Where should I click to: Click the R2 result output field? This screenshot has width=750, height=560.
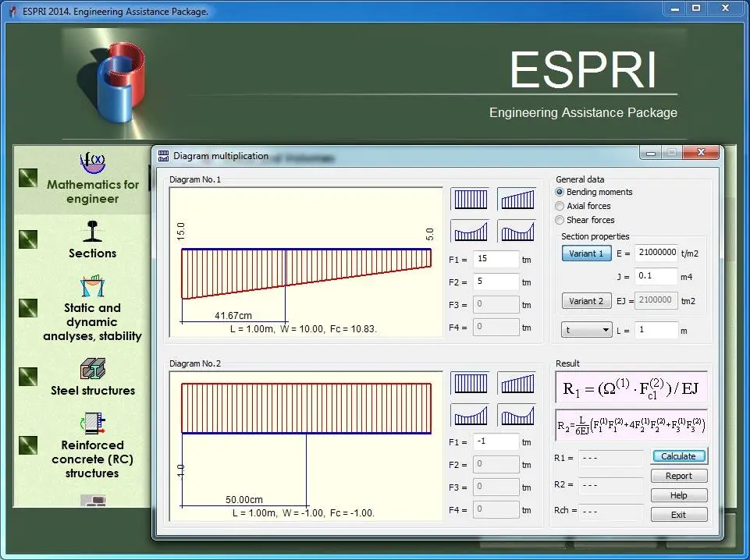coord(611,485)
